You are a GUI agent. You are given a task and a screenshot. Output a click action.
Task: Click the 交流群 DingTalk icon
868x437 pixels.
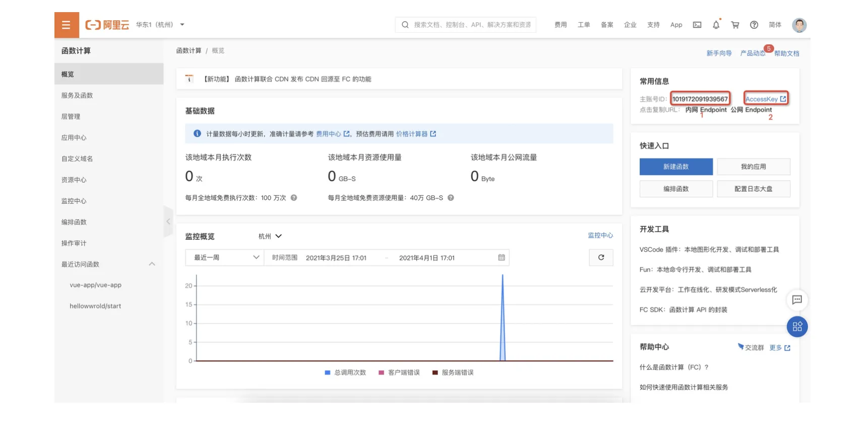(740, 347)
